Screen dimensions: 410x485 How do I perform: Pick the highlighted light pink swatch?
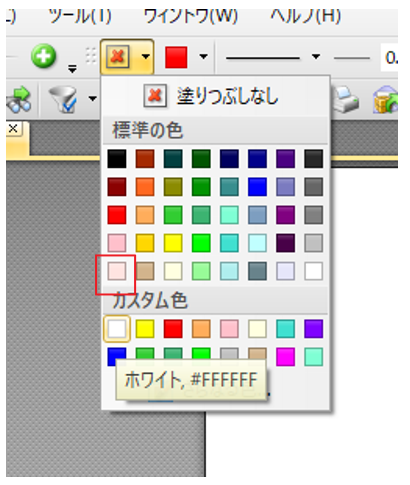(x=117, y=271)
